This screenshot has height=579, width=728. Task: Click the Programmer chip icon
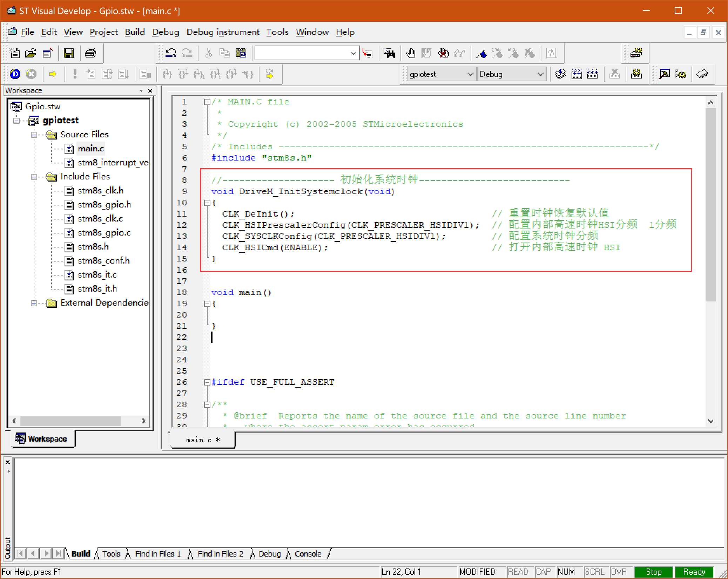pyautogui.click(x=702, y=74)
